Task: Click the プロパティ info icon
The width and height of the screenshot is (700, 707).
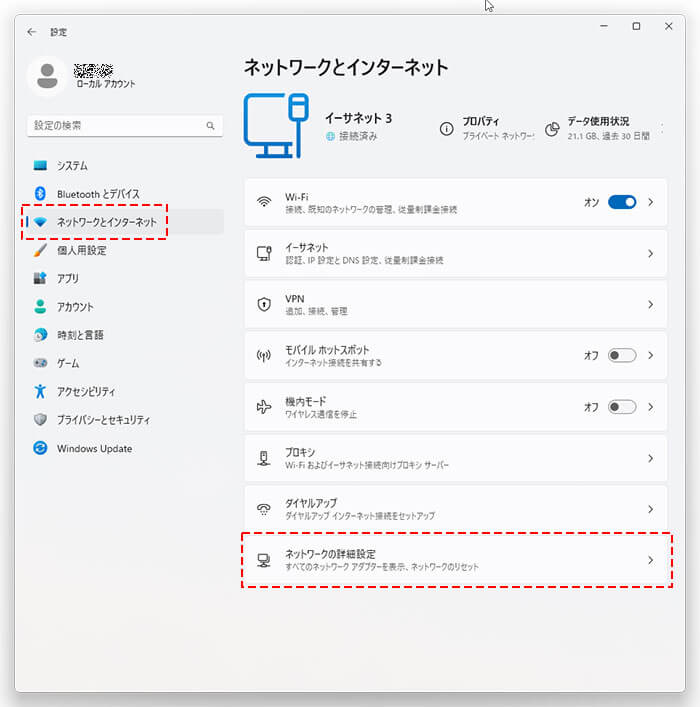Action: coord(447,129)
